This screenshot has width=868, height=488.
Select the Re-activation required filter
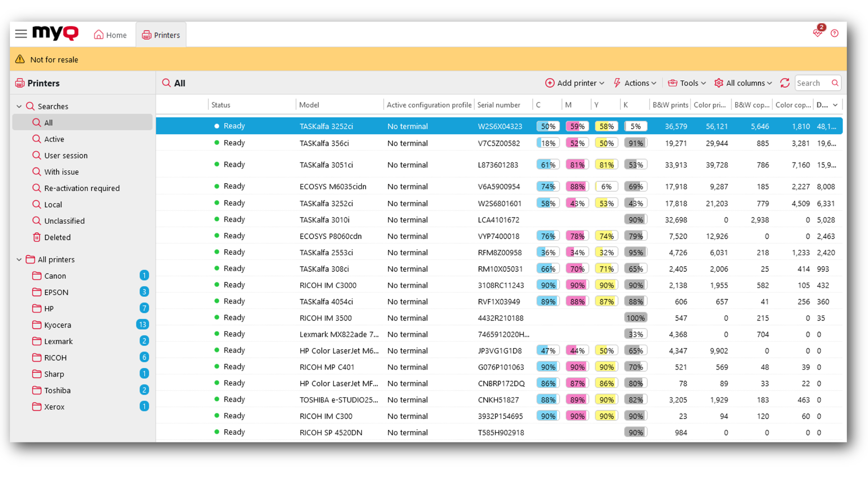click(82, 188)
